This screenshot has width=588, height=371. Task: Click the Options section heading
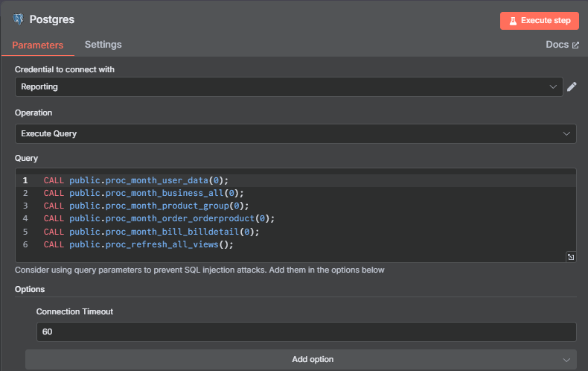click(30, 290)
